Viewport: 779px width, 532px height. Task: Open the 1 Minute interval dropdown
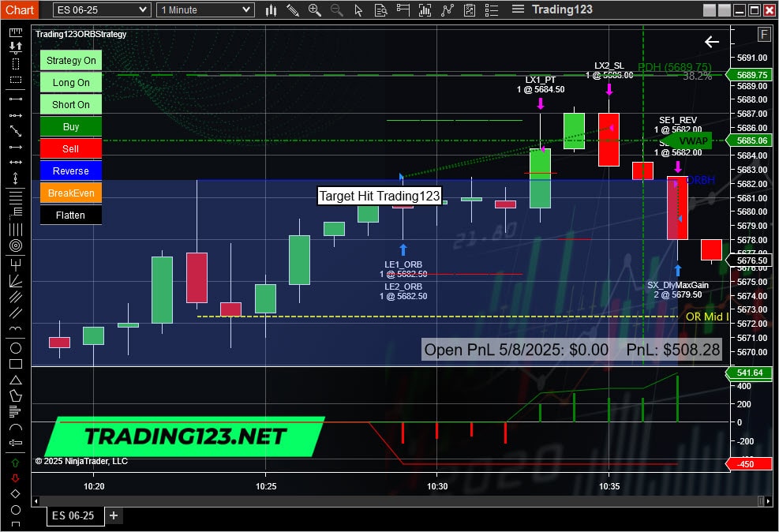click(205, 10)
